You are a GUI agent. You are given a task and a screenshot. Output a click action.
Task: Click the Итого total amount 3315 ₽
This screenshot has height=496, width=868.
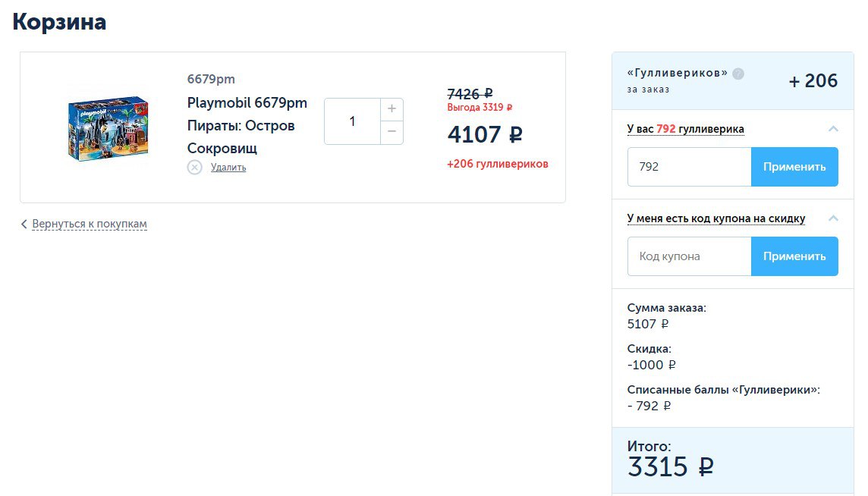tap(671, 467)
